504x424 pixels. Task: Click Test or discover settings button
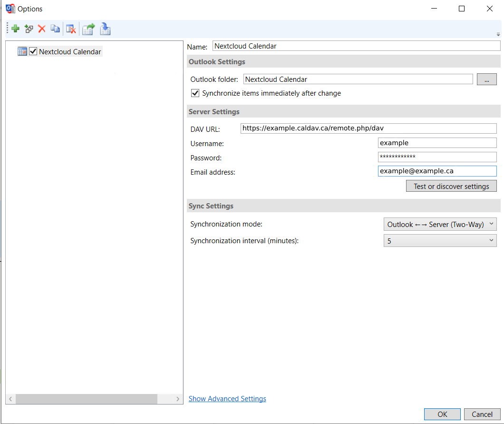[x=451, y=186]
